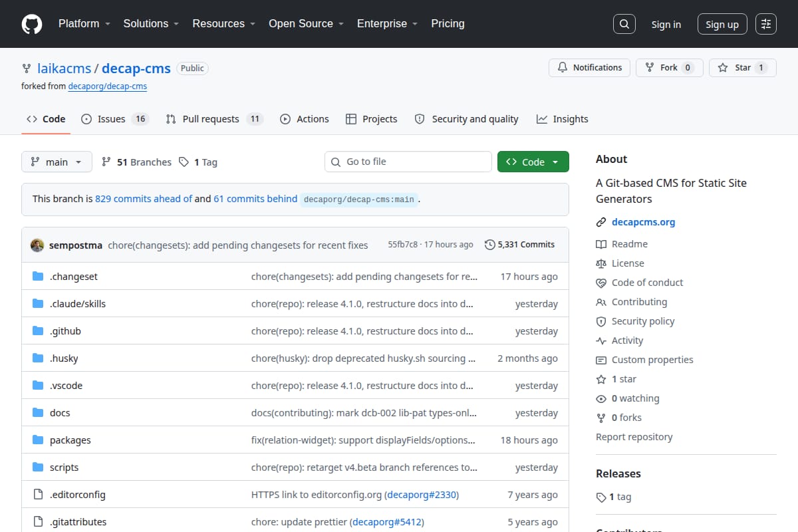Viewport: 798px width, 532px height.
Task: Open commit hash 55fb7c8
Action: [x=403, y=245]
